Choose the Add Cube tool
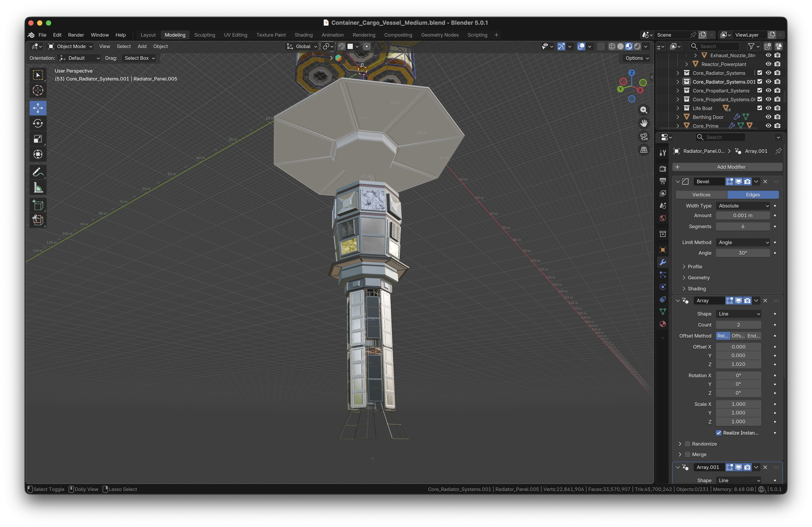Image resolution: width=812 pixels, height=527 pixels. pos(38,205)
